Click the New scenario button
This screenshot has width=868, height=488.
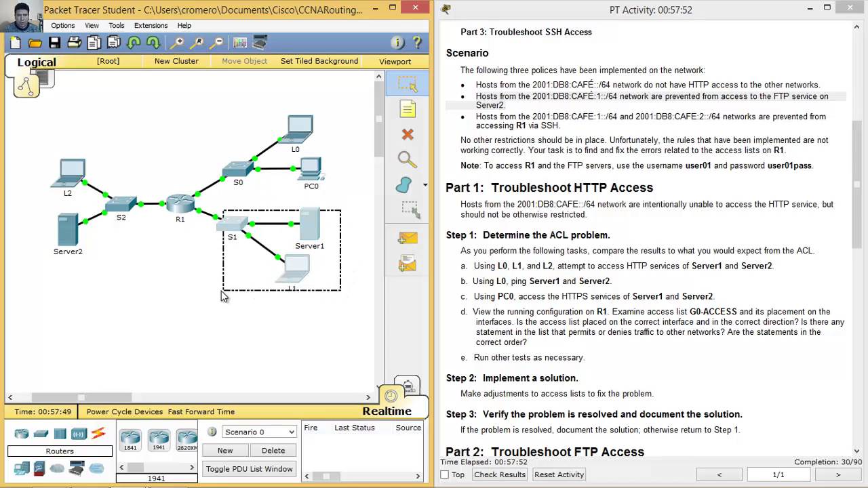225,450
